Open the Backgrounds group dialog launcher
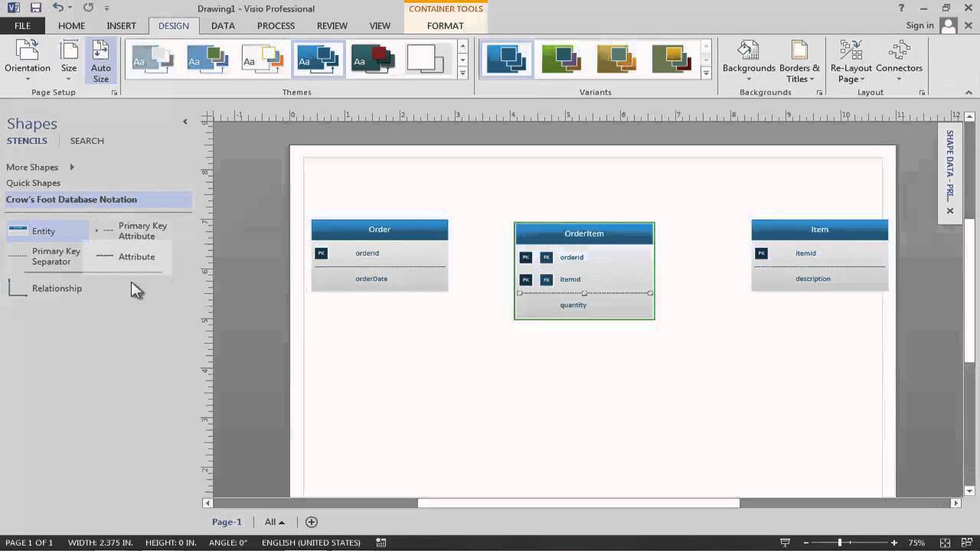The height and width of the screenshot is (551, 980). (819, 93)
